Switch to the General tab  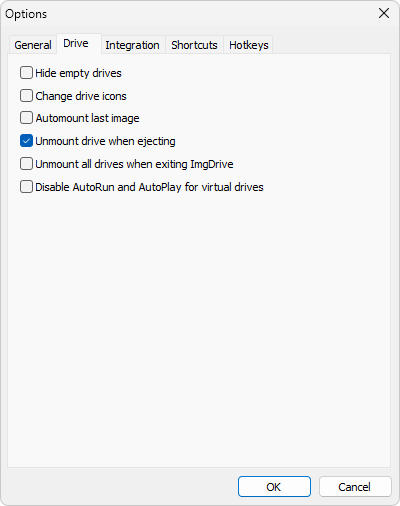click(33, 45)
